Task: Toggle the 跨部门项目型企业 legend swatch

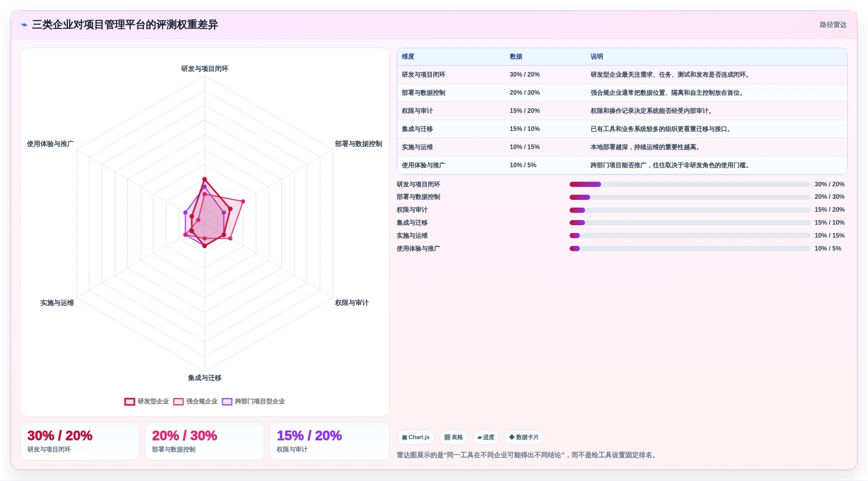Action: [227, 401]
